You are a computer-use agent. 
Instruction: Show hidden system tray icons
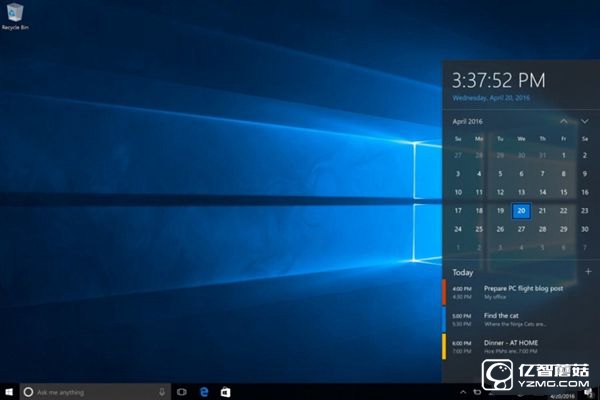(x=464, y=392)
